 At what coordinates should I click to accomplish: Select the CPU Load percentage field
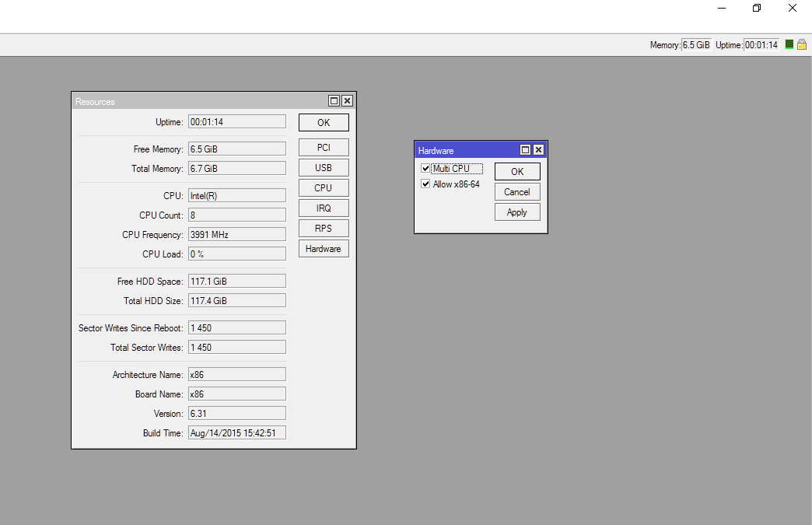(236, 253)
